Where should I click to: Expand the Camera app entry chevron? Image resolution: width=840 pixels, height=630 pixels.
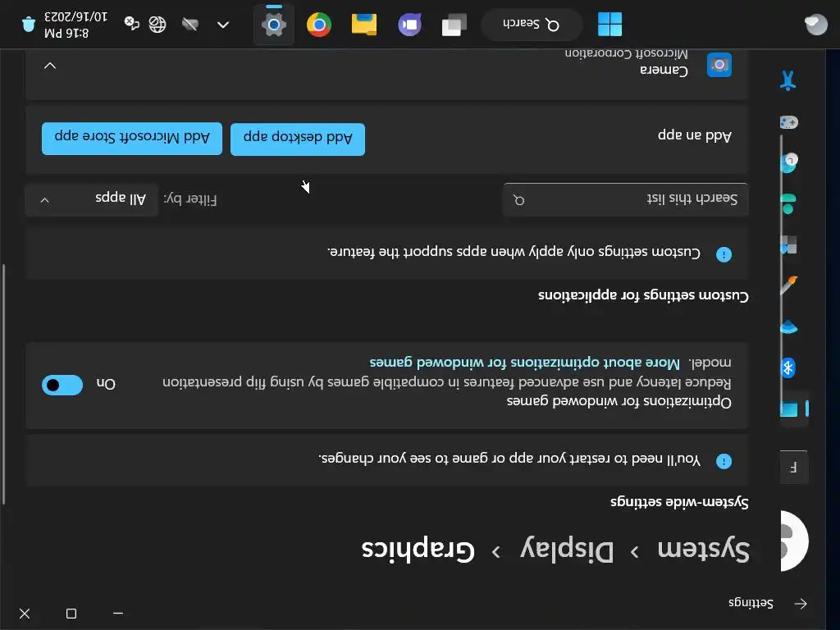click(50, 66)
